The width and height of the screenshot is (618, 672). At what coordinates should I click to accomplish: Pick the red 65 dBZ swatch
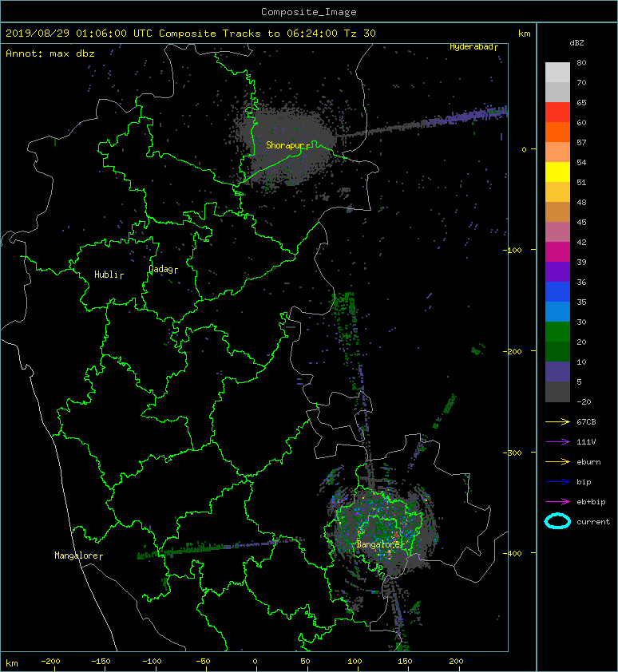pyautogui.click(x=557, y=112)
